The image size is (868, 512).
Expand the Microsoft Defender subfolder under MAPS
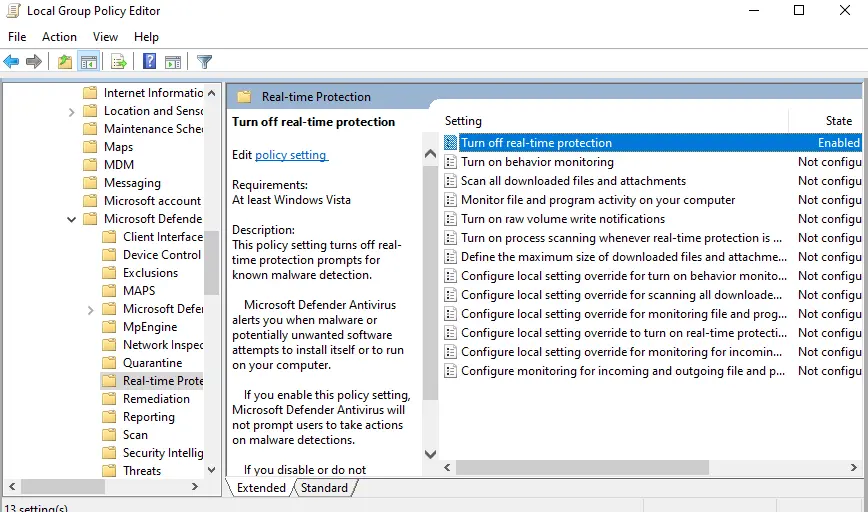pos(91,309)
